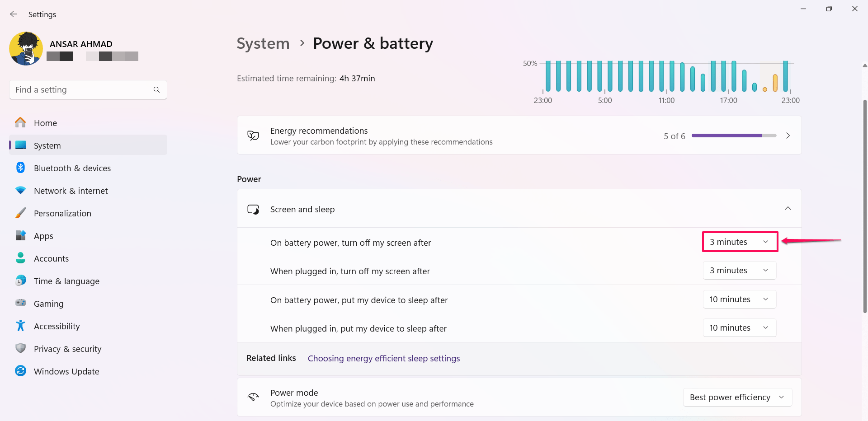Change on-battery sleep time dropdown
Screen dimensions: 868x421
pyautogui.click(x=739, y=299)
